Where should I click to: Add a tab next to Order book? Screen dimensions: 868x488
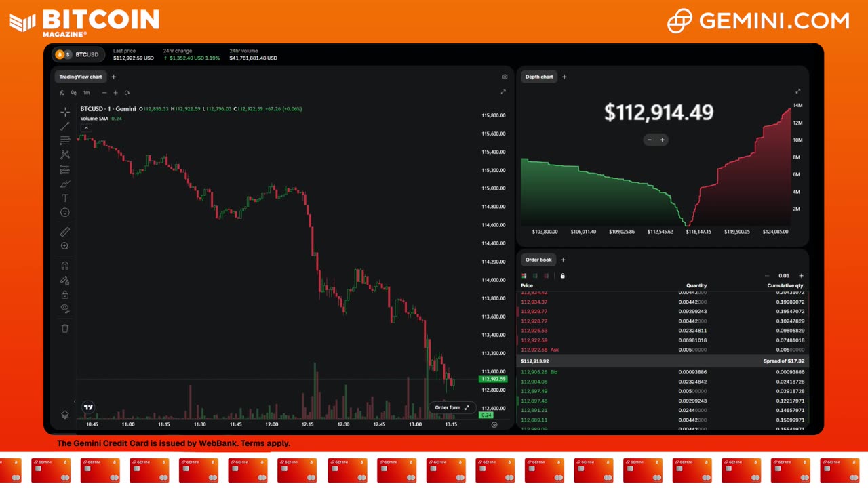563,260
